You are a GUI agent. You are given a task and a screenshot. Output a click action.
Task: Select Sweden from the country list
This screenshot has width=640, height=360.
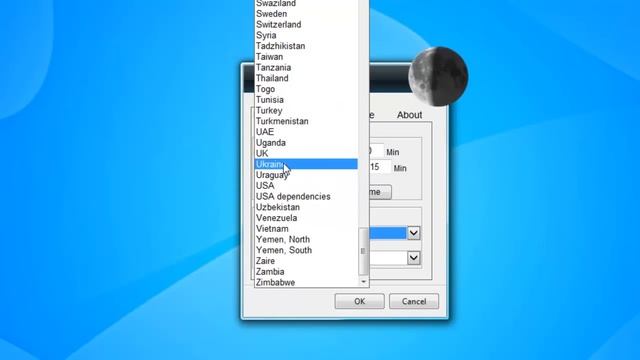click(306, 14)
